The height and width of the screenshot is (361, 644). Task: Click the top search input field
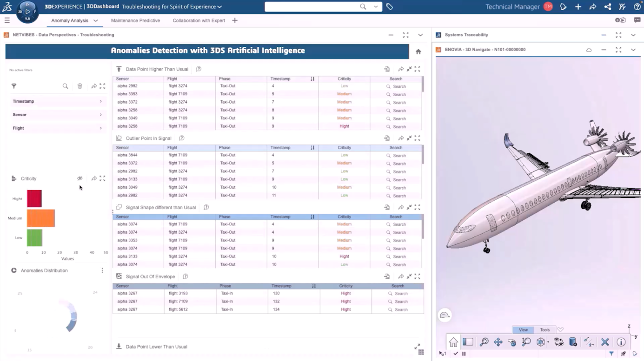coord(312,7)
